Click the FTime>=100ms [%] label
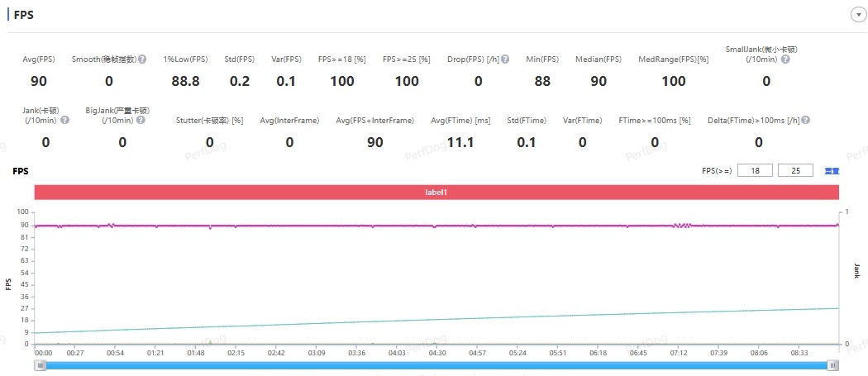This screenshot has width=868, height=376. pos(655,121)
